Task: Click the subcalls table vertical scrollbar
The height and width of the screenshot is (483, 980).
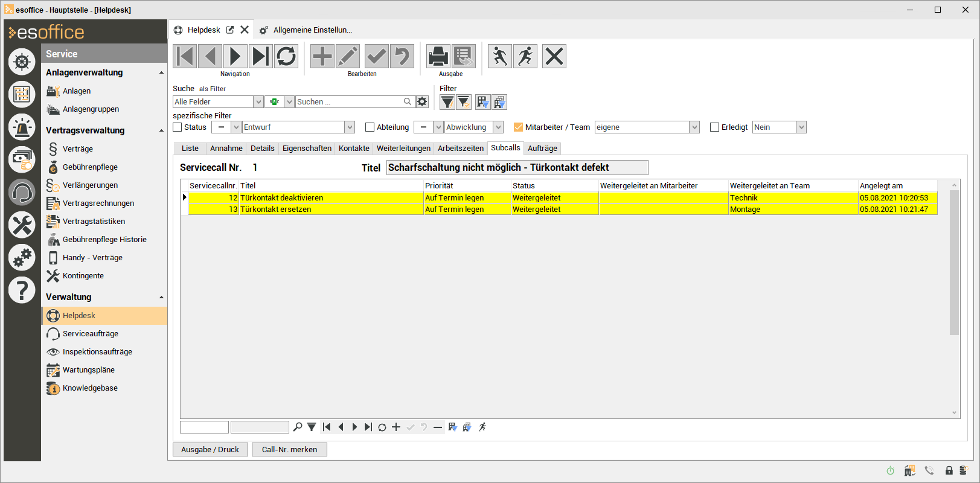Action: 954,263
